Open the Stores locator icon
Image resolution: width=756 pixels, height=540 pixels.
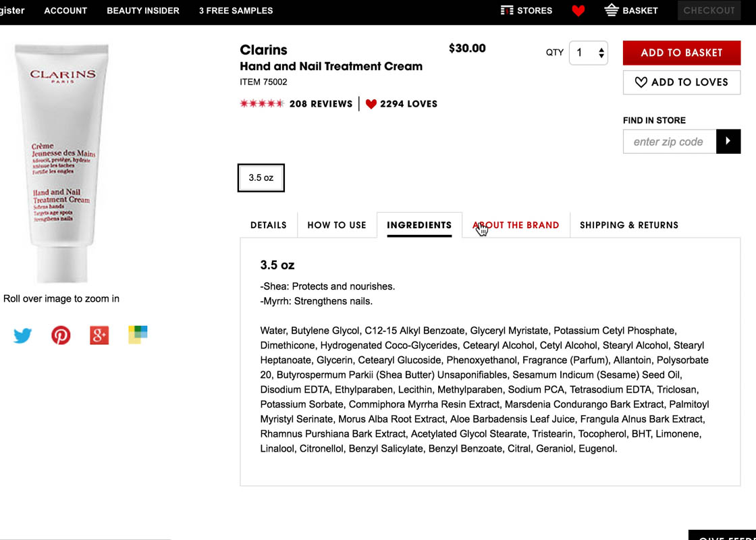tap(507, 10)
